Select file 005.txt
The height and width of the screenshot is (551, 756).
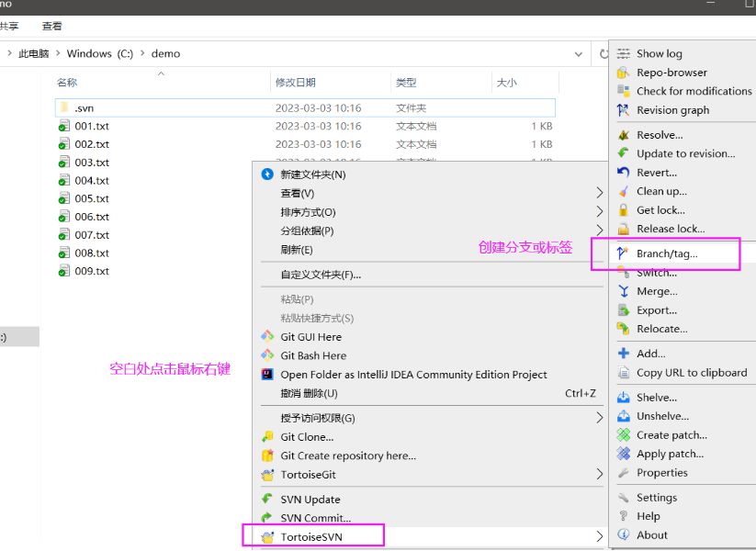tap(92, 198)
